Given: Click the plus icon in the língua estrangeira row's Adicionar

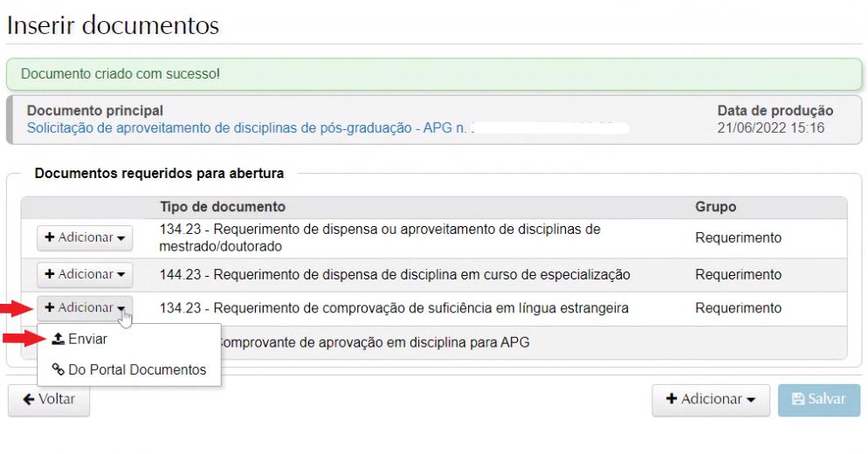Looking at the screenshot, I should tap(50, 307).
